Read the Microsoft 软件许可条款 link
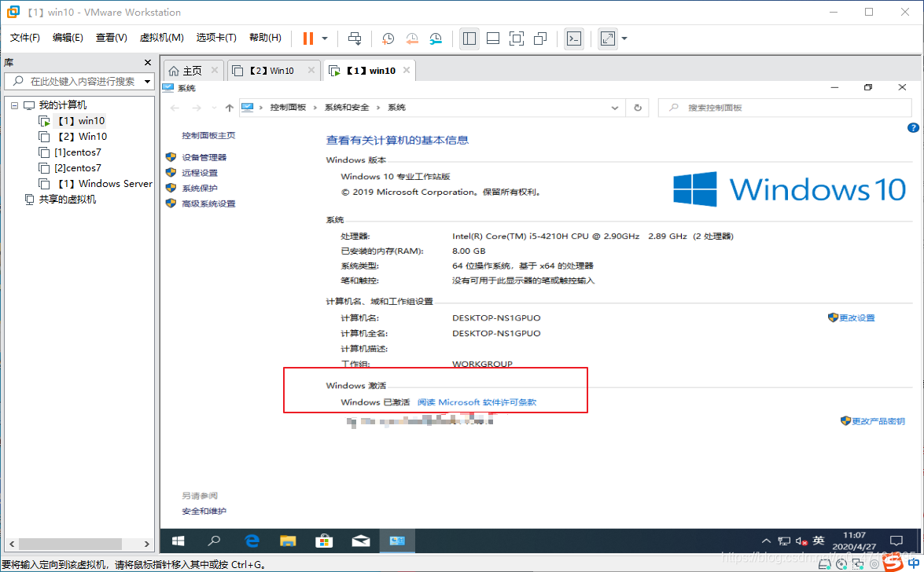 [x=477, y=402]
